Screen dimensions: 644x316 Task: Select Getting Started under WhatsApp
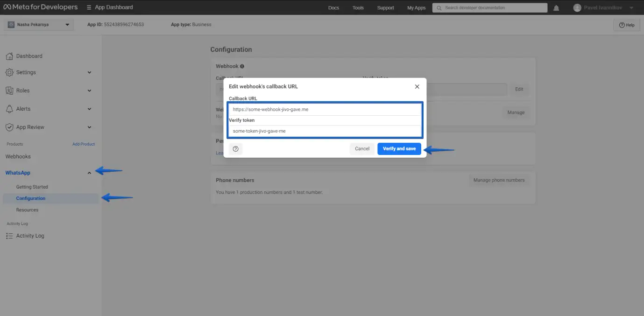pos(32,187)
